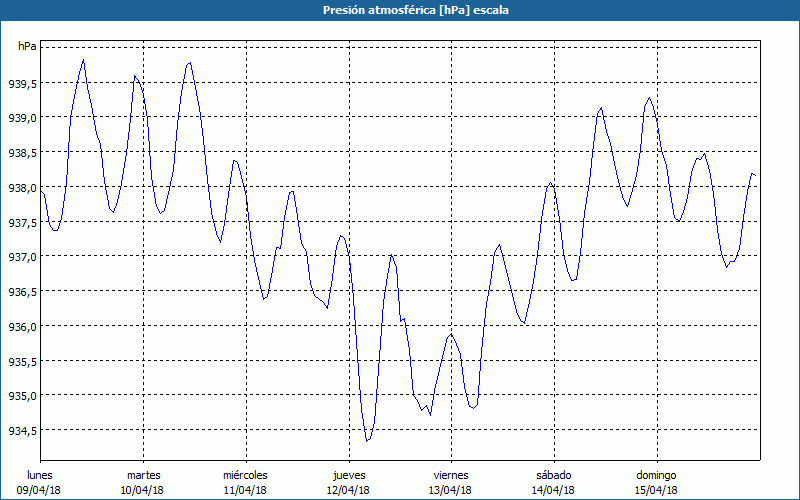
Task: Select the 939,5 y-axis label
Action: (21, 83)
